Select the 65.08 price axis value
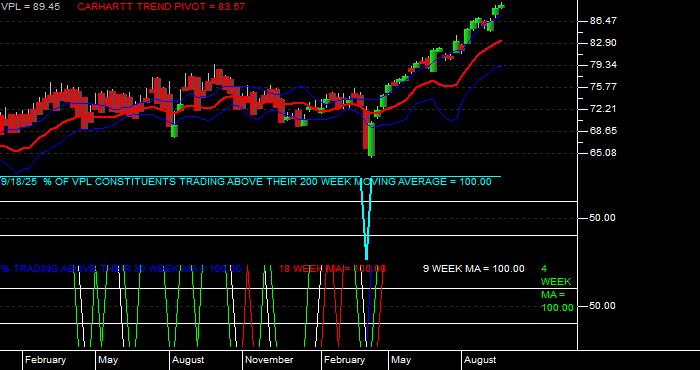Image resolution: width=700 pixels, height=370 pixels. 604,153
